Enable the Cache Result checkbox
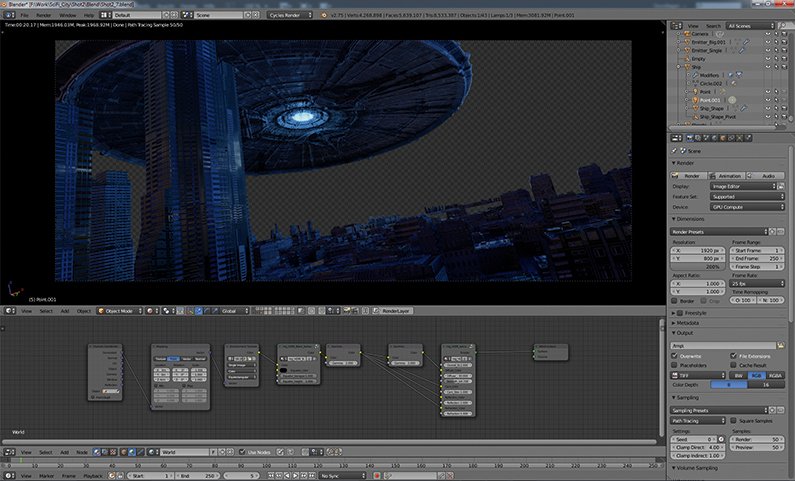Viewport: 795px width, 481px height. [733, 365]
